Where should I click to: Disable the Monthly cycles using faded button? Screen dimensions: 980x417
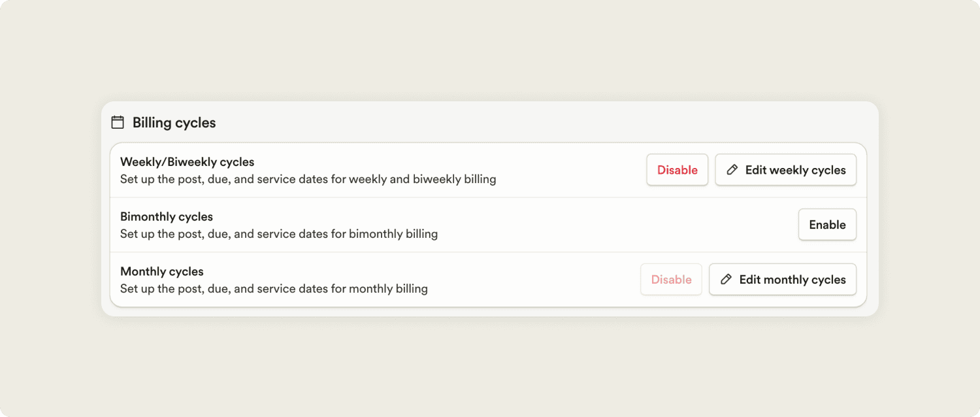tap(671, 280)
